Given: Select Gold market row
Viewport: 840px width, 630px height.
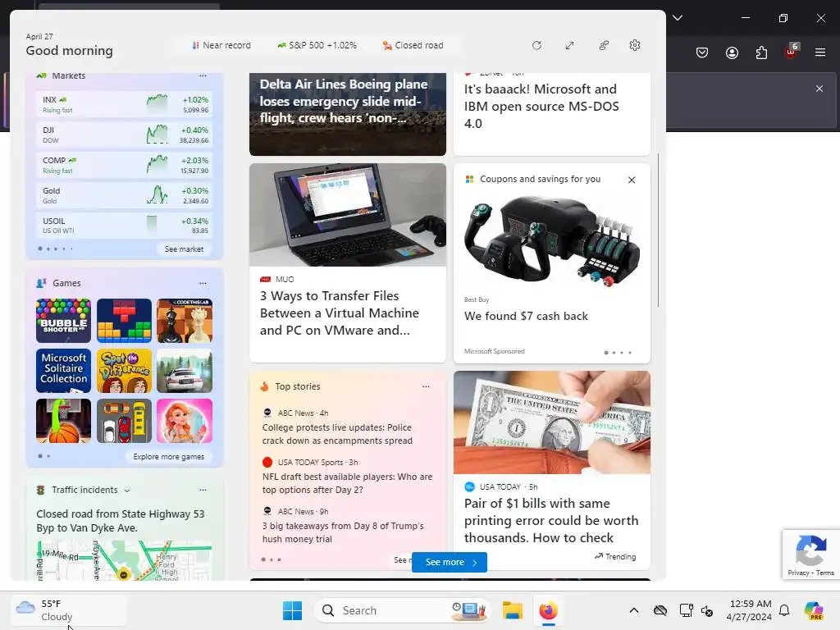Looking at the screenshot, I should (x=125, y=195).
